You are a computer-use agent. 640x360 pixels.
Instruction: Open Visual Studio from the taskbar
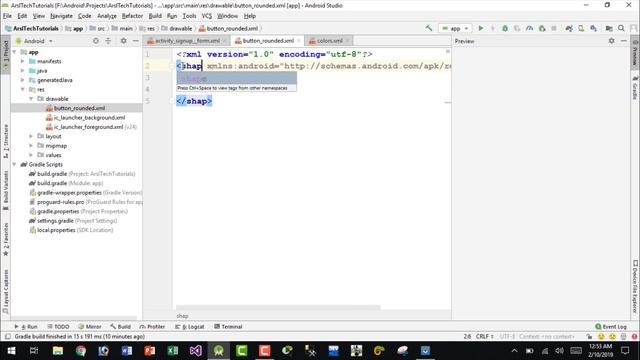pos(196,351)
